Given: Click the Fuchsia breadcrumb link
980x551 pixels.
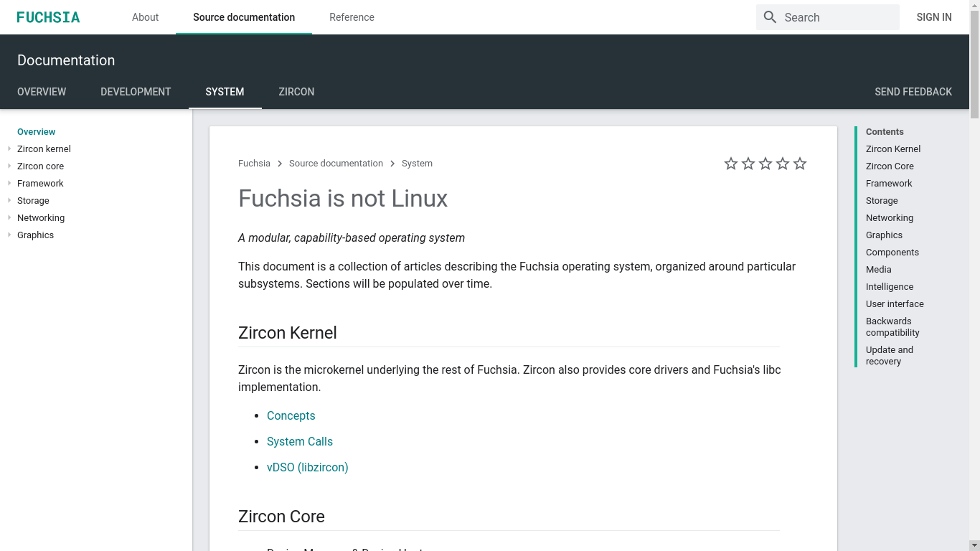Looking at the screenshot, I should 254,164.
